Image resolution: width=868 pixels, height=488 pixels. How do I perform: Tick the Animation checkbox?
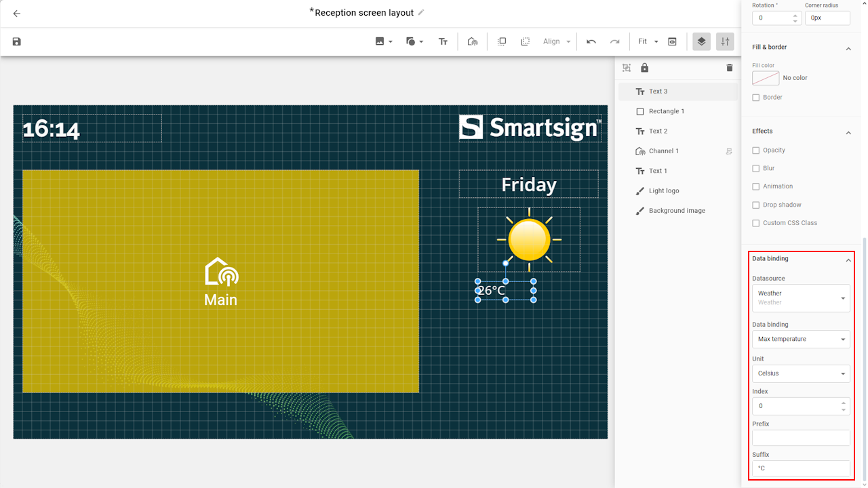[x=756, y=186]
